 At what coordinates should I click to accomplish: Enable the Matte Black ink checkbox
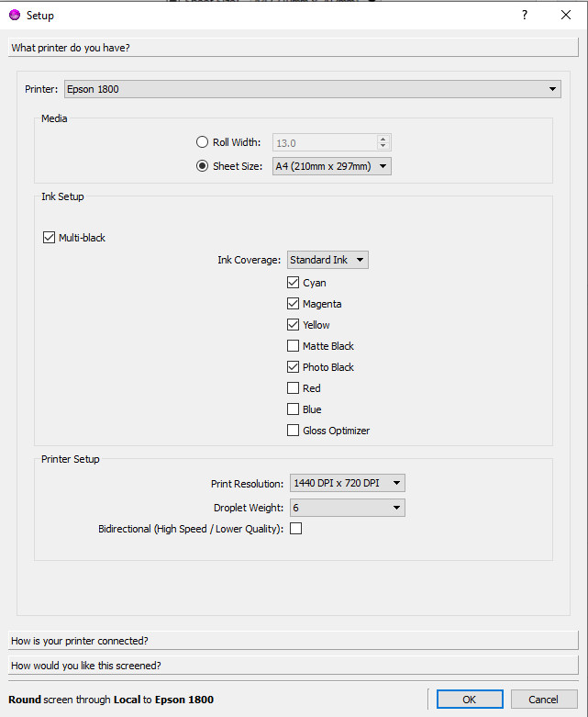(x=294, y=346)
